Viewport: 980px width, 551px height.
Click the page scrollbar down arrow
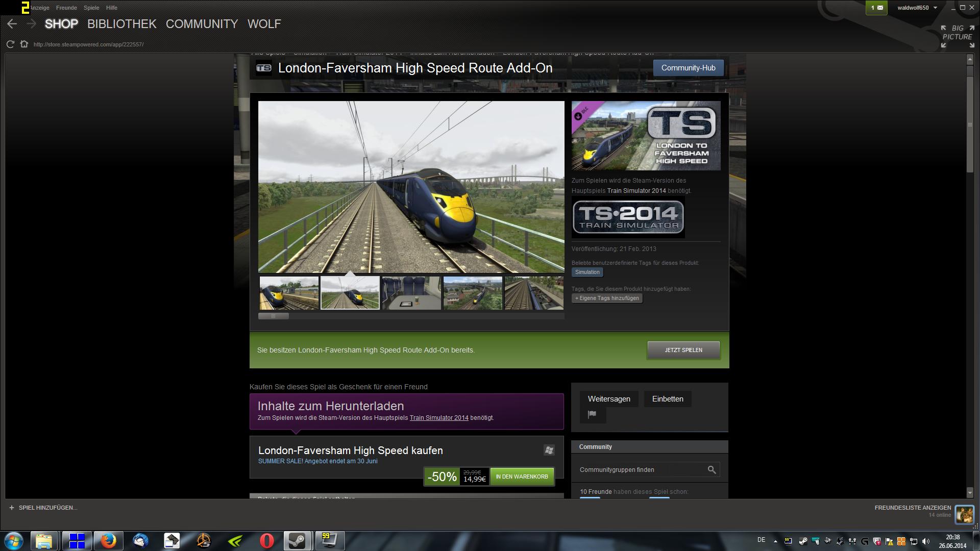point(970,493)
